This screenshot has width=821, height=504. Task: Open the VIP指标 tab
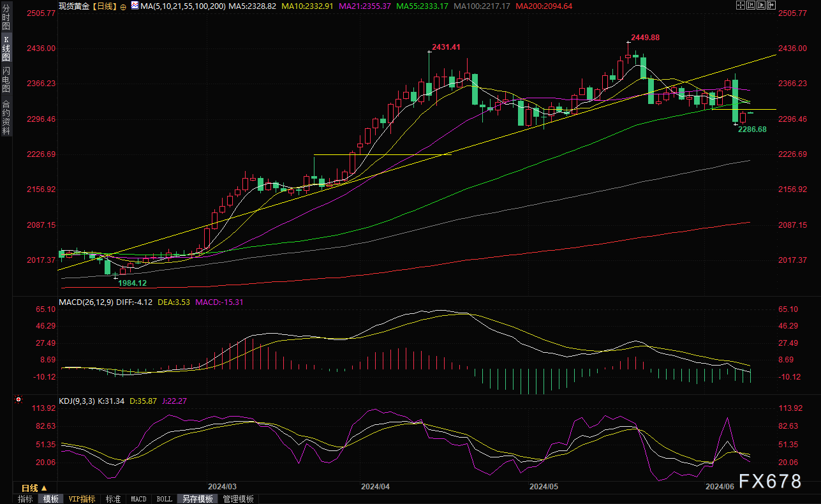tap(82, 499)
